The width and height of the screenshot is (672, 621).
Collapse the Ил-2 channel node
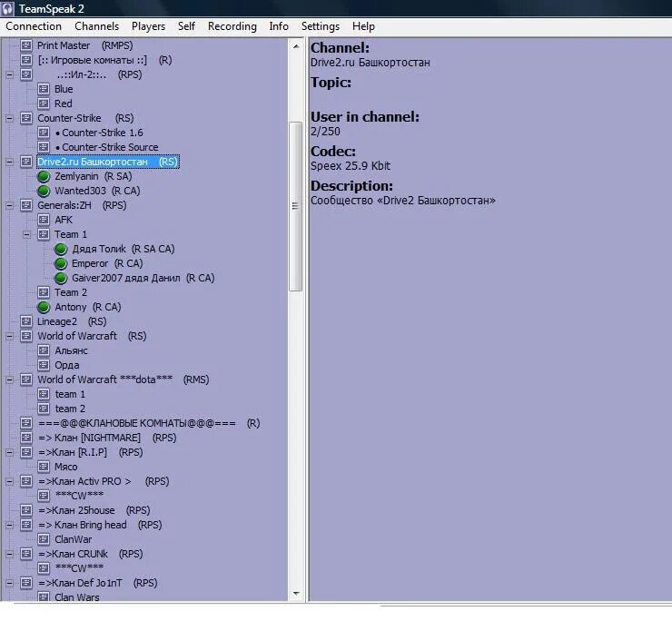(9, 75)
